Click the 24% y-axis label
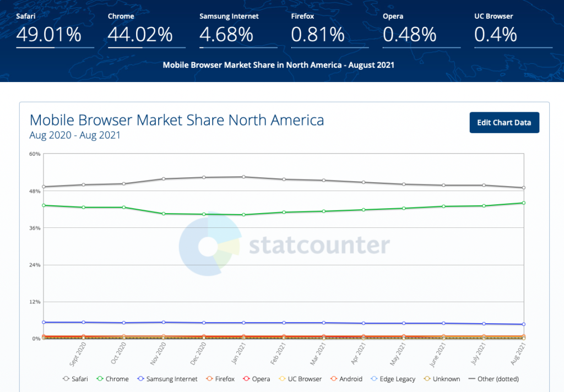Screen dimensions: 564x392 pos(35,265)
